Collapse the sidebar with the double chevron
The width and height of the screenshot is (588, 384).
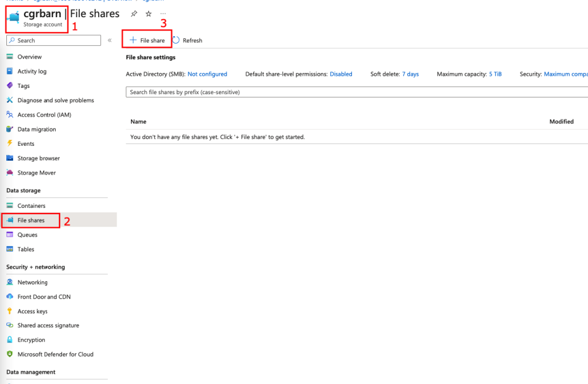point(110,40)
